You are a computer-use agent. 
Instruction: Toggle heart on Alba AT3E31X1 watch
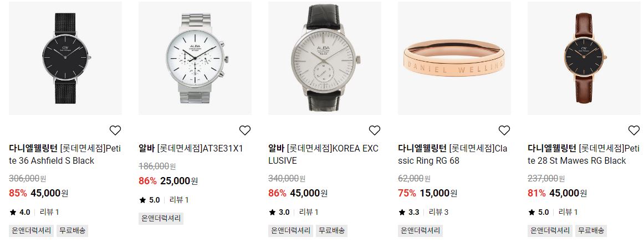245,130
